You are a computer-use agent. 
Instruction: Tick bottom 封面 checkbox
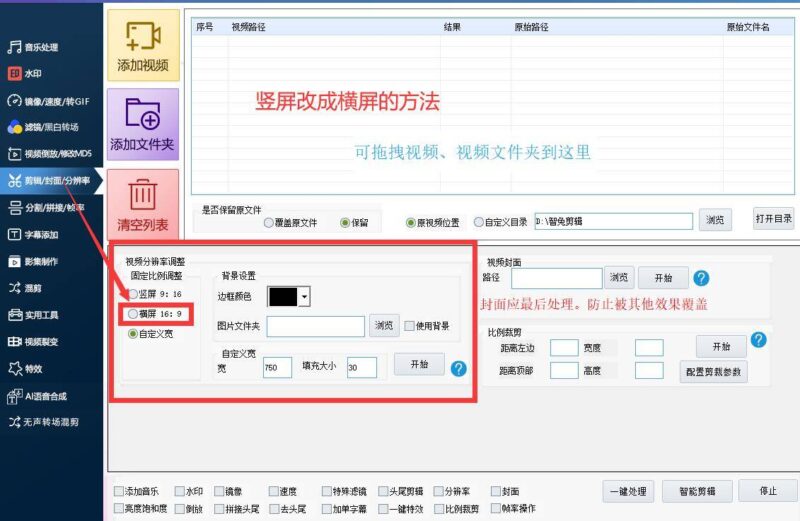tap(505, 491)
